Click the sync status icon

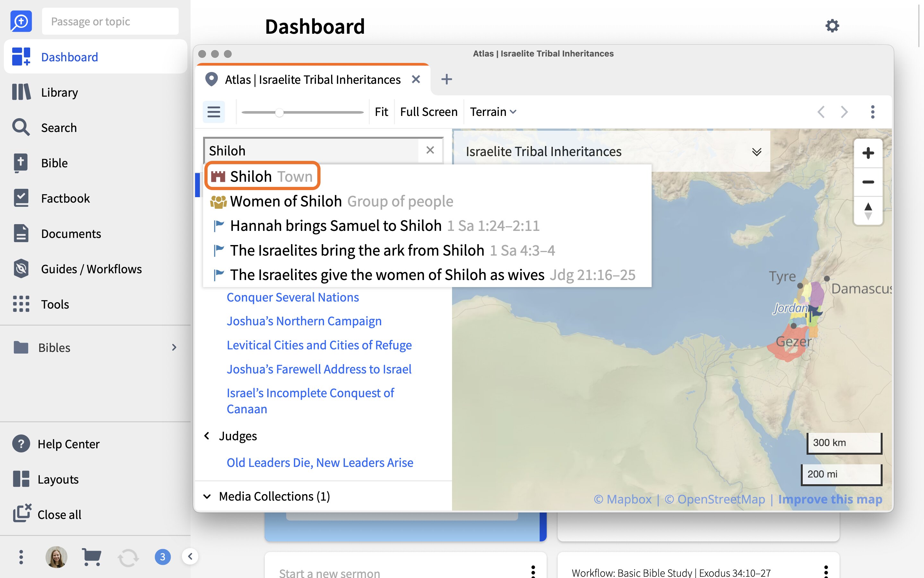click(x=128, y=558)
